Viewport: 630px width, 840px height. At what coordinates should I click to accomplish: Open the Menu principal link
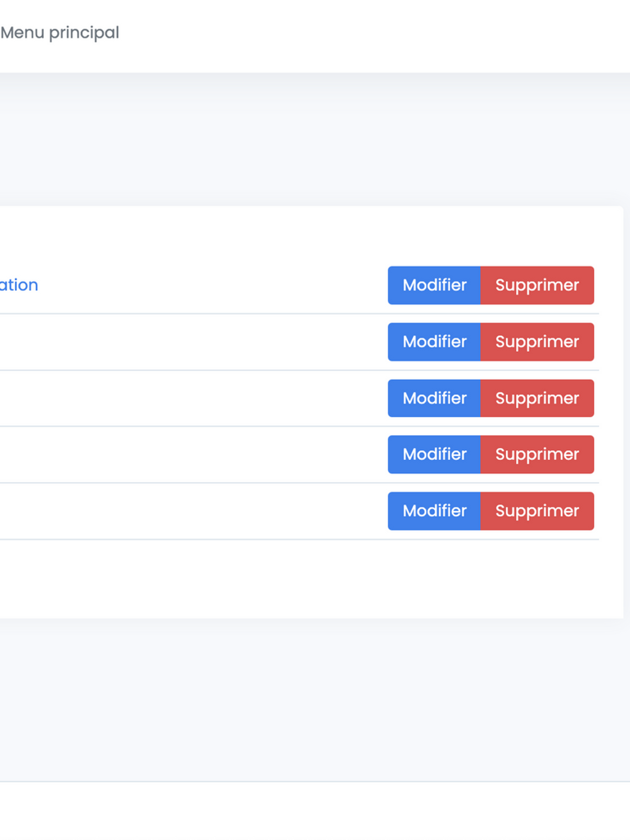(60, 33)
